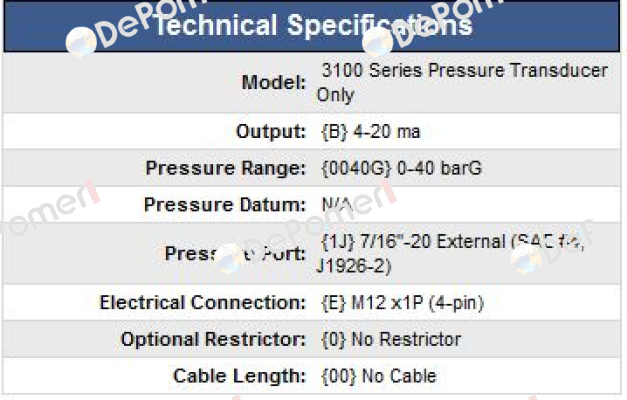Click the {B} 4-20 ma value

(x=371, y=132)
